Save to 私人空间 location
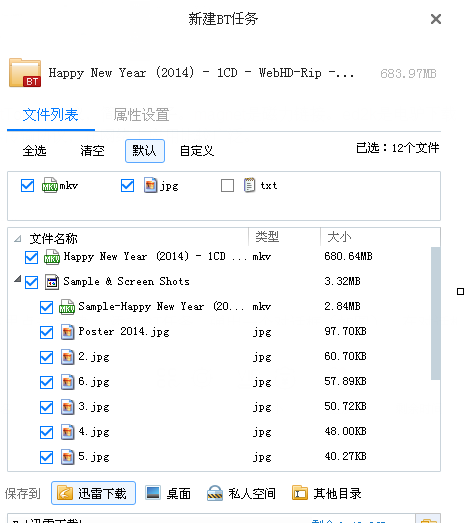Screen dimensions: 476x523 pyautogui.click(x=242, y=493)
